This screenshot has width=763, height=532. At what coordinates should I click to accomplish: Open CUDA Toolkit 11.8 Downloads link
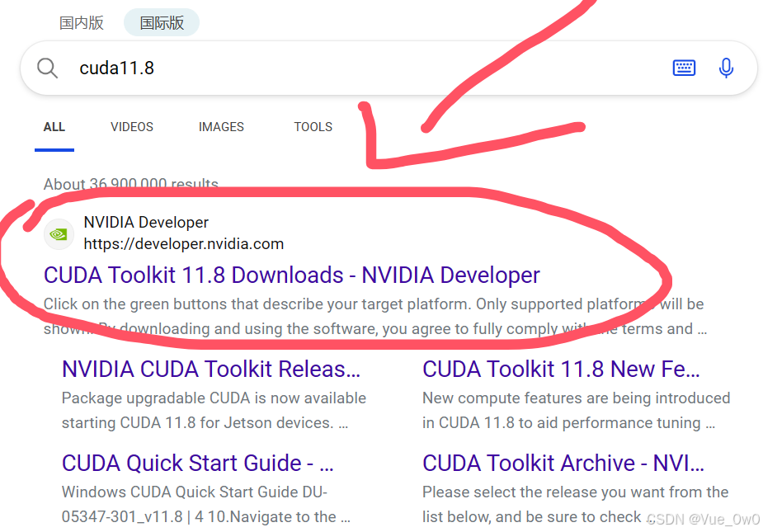click(x=292, y=275)
